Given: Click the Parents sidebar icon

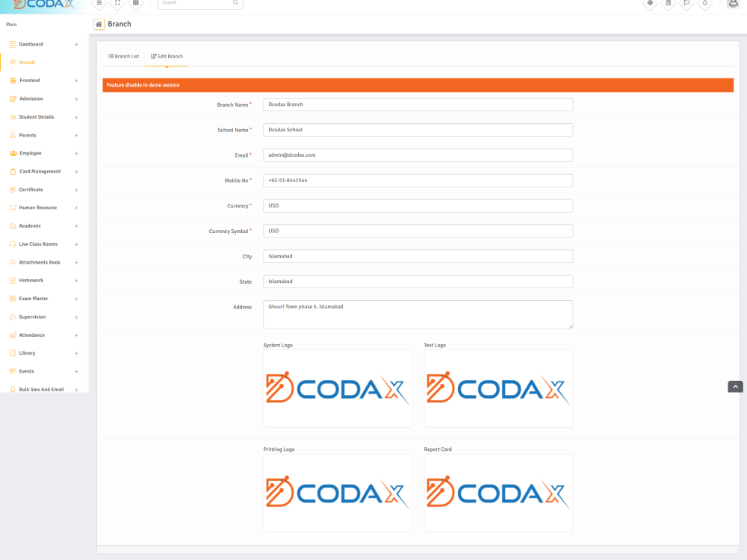Looking at the screenshot, I should point(13,135).
